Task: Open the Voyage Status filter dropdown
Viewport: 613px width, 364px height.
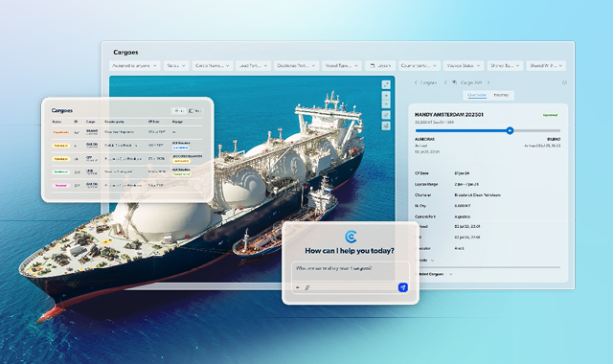Action: coord(464,66)
